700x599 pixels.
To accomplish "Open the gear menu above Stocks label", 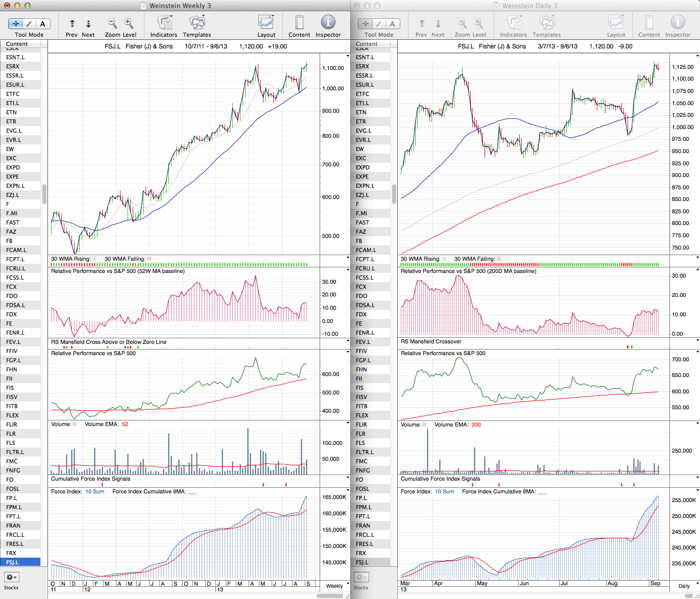I will coord(11,577).
